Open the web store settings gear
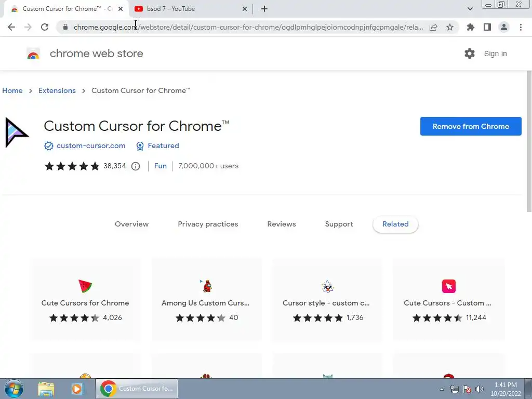The width and height of the screenshot is (532, 399). click(470, 54)
